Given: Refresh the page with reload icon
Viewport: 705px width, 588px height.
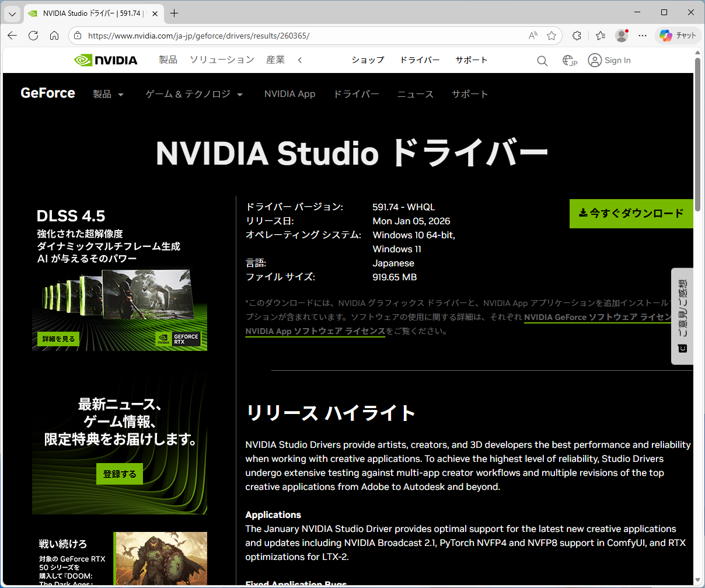Looking at the screenshot, I should click(33, 36).
